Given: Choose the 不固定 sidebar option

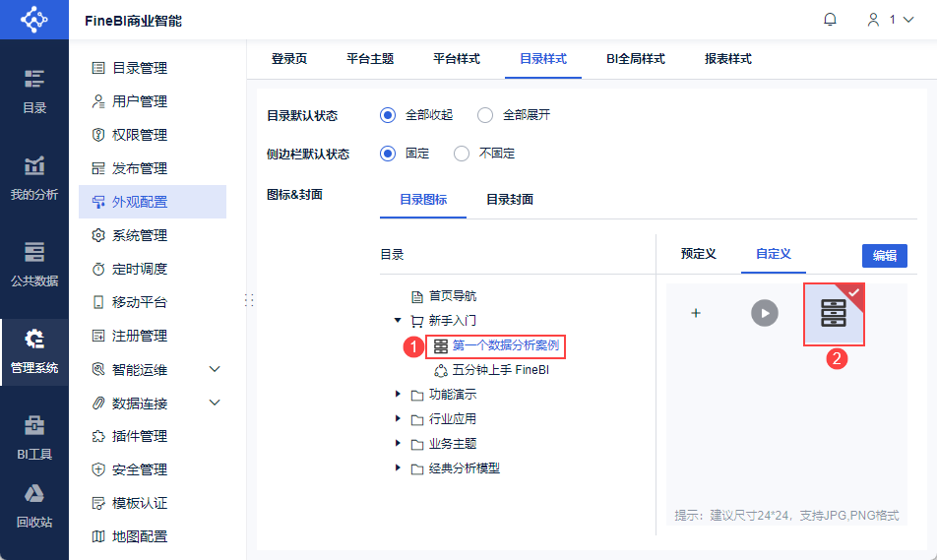Looking at the screenshot, I should [462, 154].
